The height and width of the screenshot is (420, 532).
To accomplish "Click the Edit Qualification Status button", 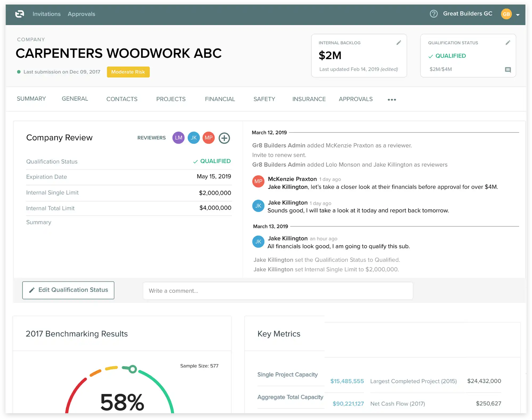I will [68, 290].
